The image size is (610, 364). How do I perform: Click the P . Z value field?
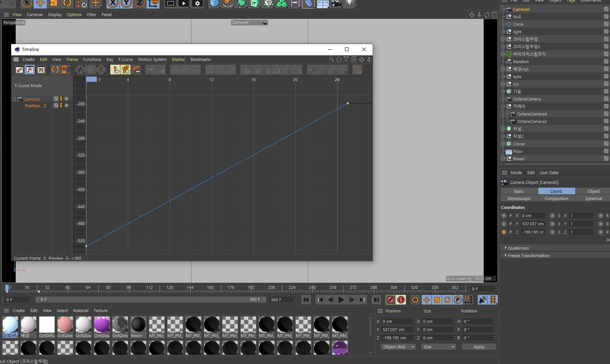(x=534, y=232)
